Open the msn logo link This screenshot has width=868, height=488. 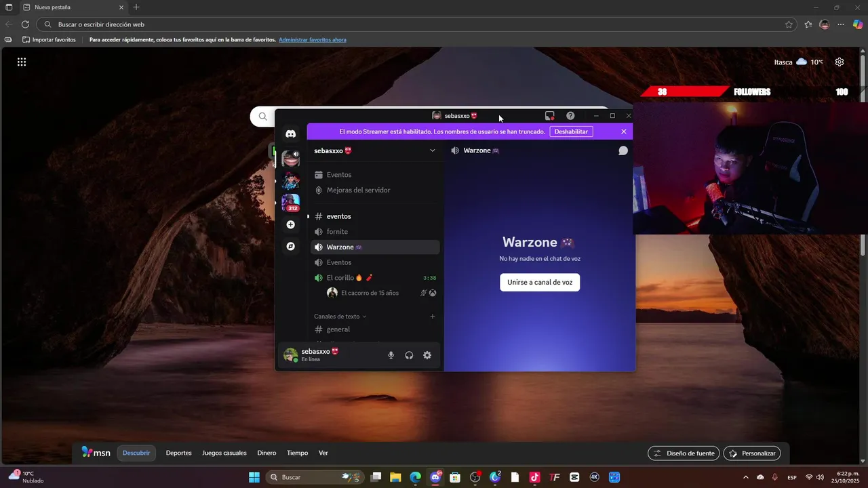pyautogui.click(x=96, y=453)
